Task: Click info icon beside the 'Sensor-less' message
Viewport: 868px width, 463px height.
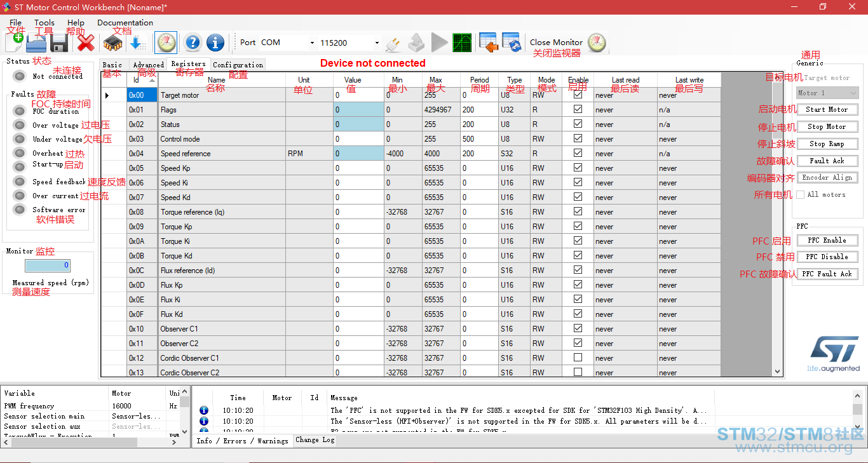Action: click(204, 421)
